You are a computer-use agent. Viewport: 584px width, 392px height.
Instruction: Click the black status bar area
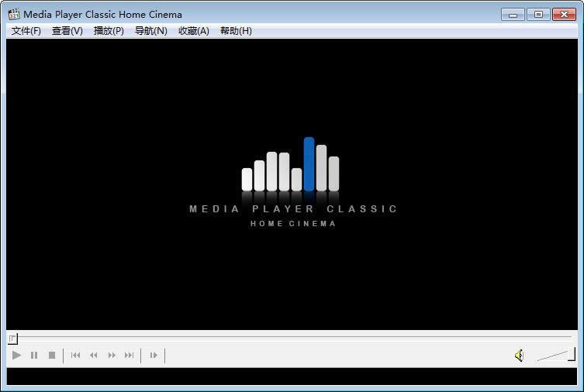[x=292, y=377]
